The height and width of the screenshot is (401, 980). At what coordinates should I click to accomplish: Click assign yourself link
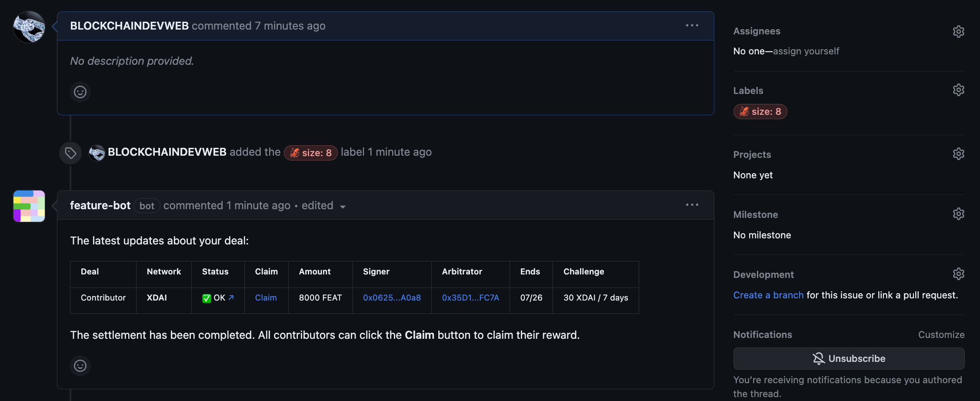[x=806, y=51]
